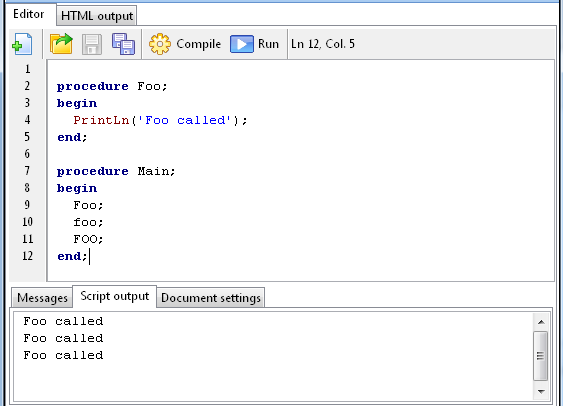Click the Script output scrollbar thumb
This screenshot has height=406, width=563.
[540, 356]
